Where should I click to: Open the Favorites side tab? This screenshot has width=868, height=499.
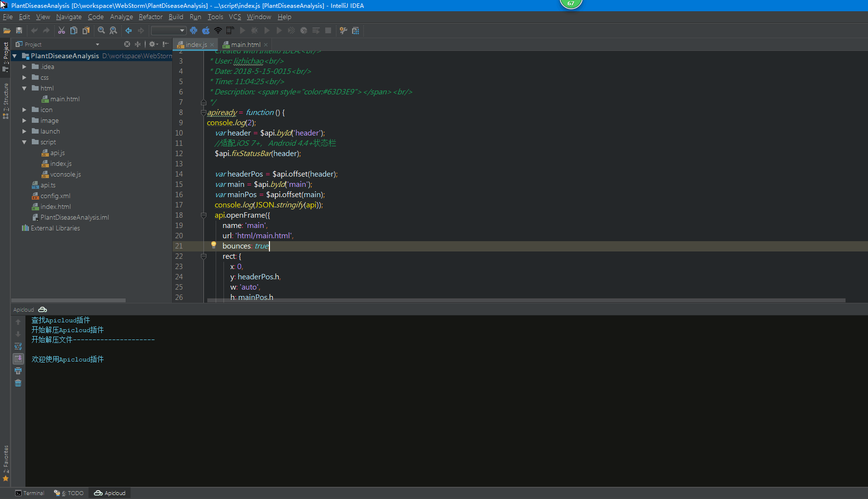pos(5,463)
